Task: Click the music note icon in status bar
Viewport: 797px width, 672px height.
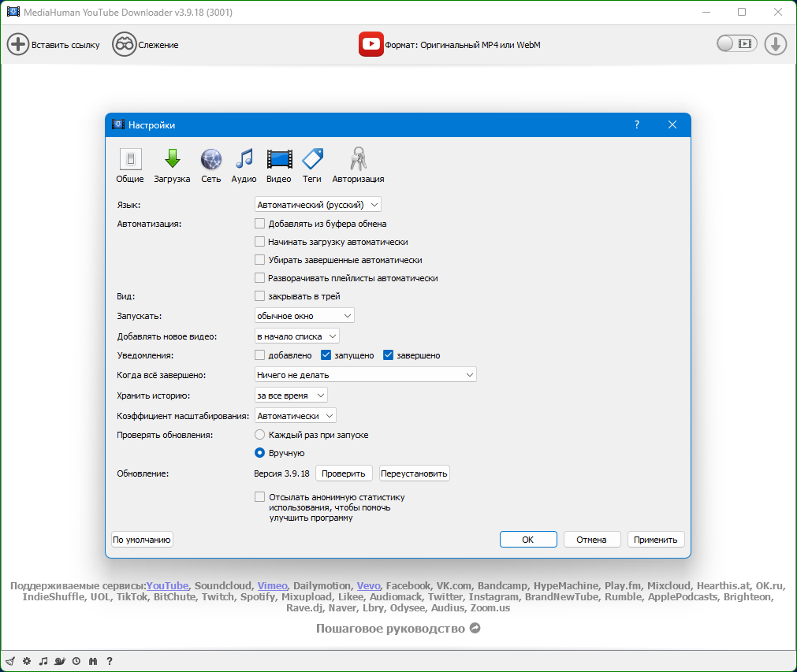Action: click(x=43, y=661)
